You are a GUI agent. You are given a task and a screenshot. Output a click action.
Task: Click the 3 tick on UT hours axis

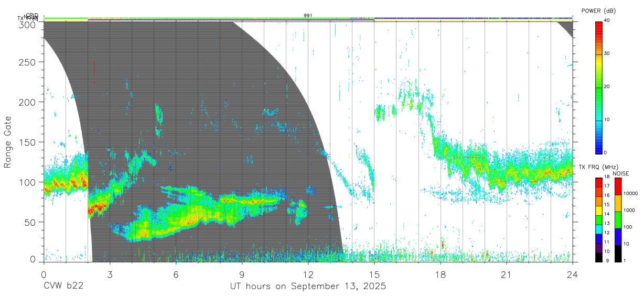click(110, 275)
